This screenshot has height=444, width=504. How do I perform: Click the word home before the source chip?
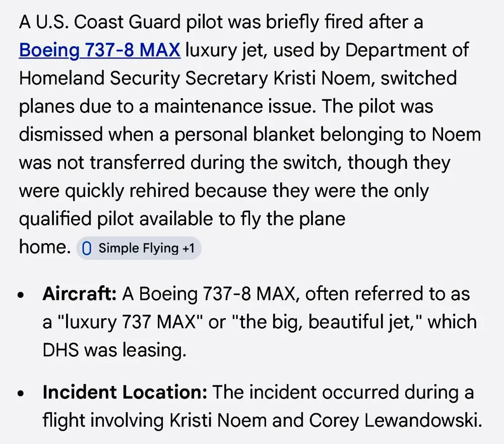click(x=43, y=247)
